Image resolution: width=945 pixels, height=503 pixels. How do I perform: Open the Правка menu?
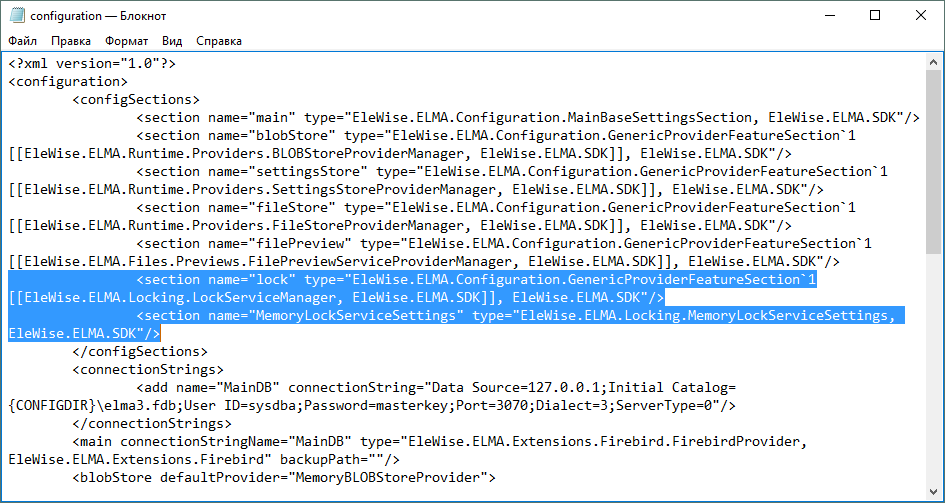click(71, 41)
